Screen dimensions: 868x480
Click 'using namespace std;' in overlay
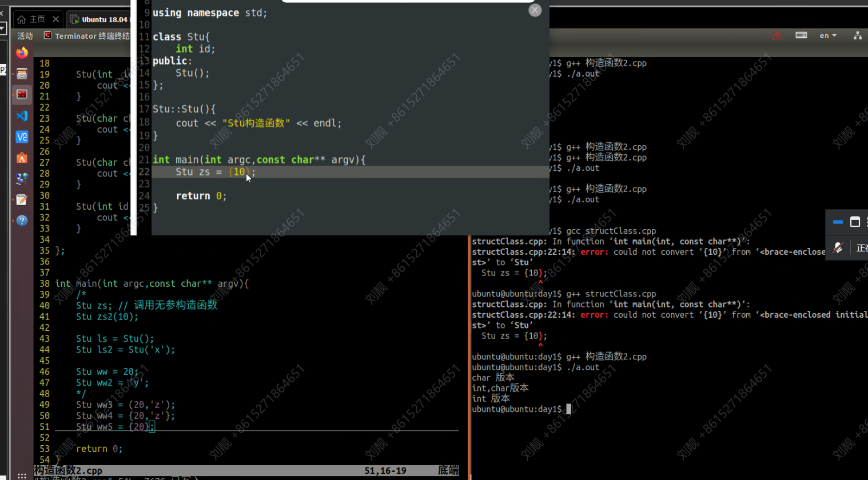pyautogui.click(x=210, y=13)
